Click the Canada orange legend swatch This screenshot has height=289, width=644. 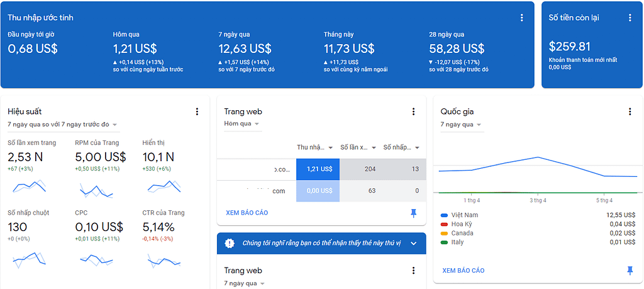point(443,234)
